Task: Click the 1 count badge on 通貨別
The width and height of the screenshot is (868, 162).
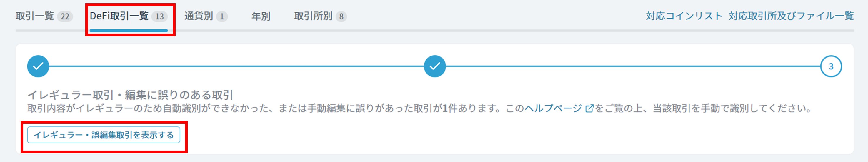Action: pyautogui.click(x=222, y=16)
